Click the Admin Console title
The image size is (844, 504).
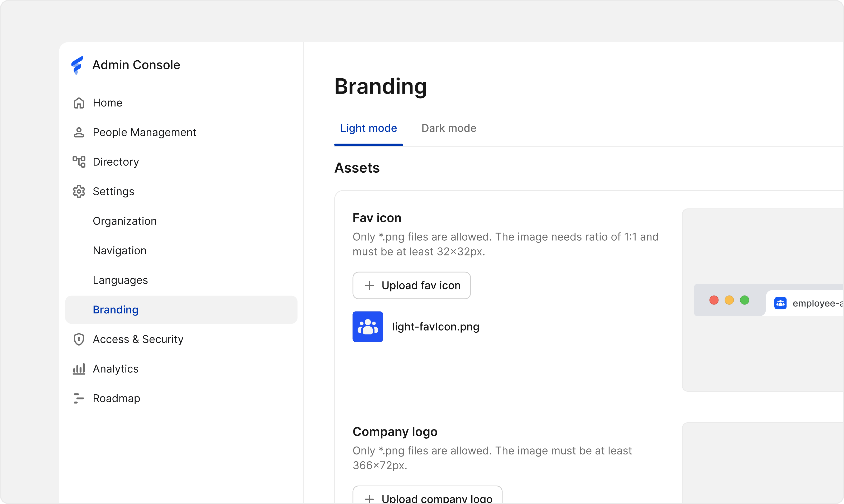pos(136,65)
